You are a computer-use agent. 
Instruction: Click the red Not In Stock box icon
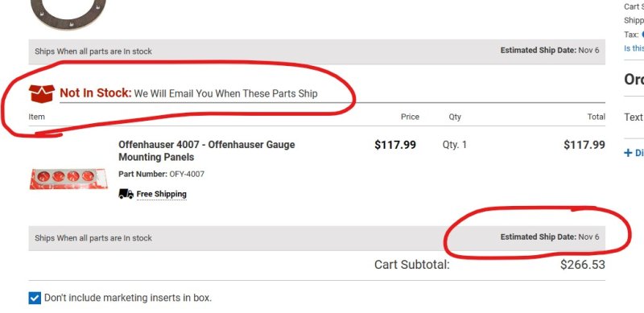pyautogui.click(x=42, y=93)
